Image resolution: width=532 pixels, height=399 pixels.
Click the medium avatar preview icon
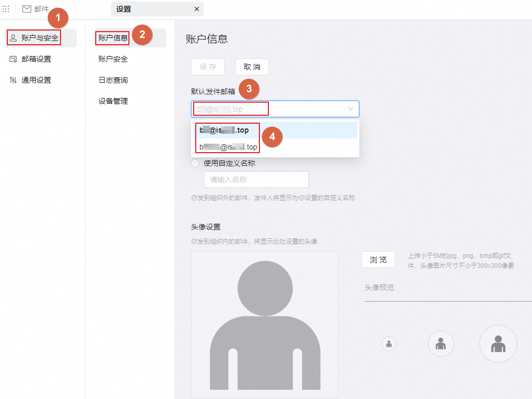pos(440,343)
